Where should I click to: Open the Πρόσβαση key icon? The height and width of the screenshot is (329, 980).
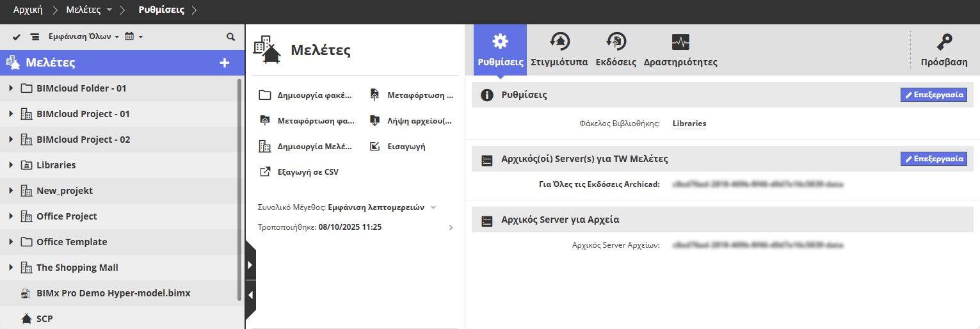click(x=944, y=43)
